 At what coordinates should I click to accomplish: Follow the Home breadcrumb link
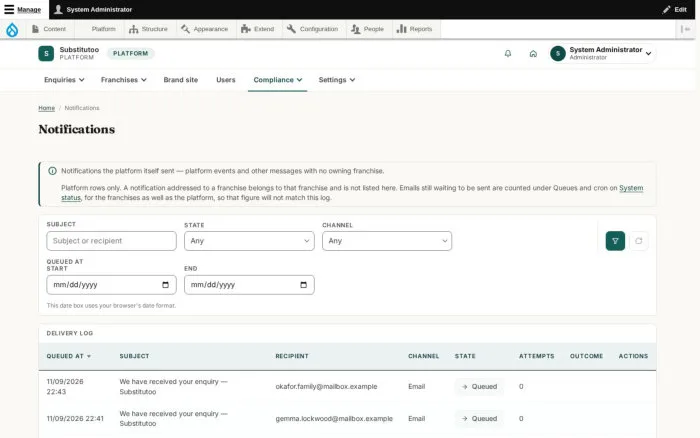[46, 108]
